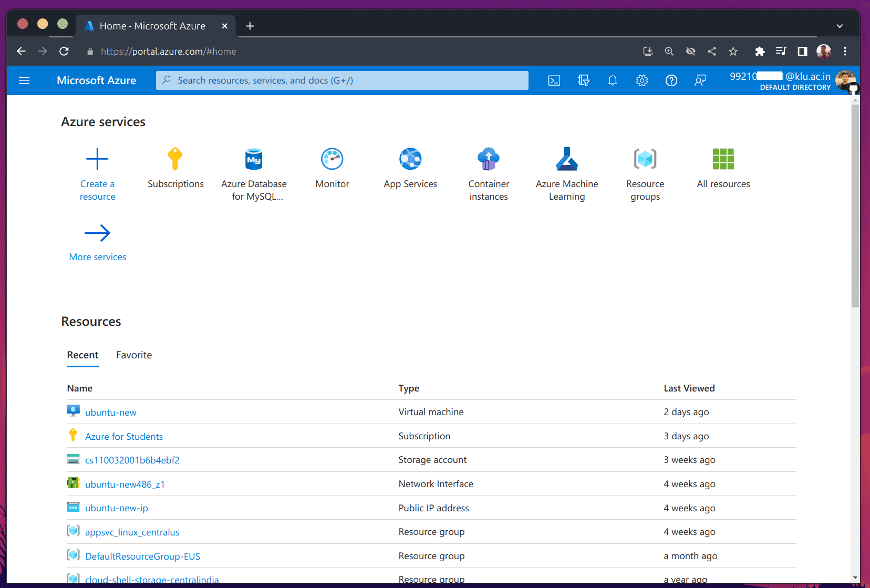Viewport: 870px width, 588px height.
Task: Click the More services arrow icon
Action: (97, 233)
